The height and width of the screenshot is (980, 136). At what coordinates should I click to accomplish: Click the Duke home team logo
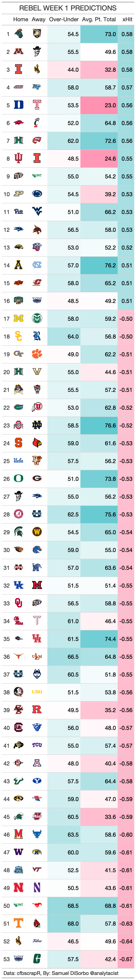click(x=18, y=105)
